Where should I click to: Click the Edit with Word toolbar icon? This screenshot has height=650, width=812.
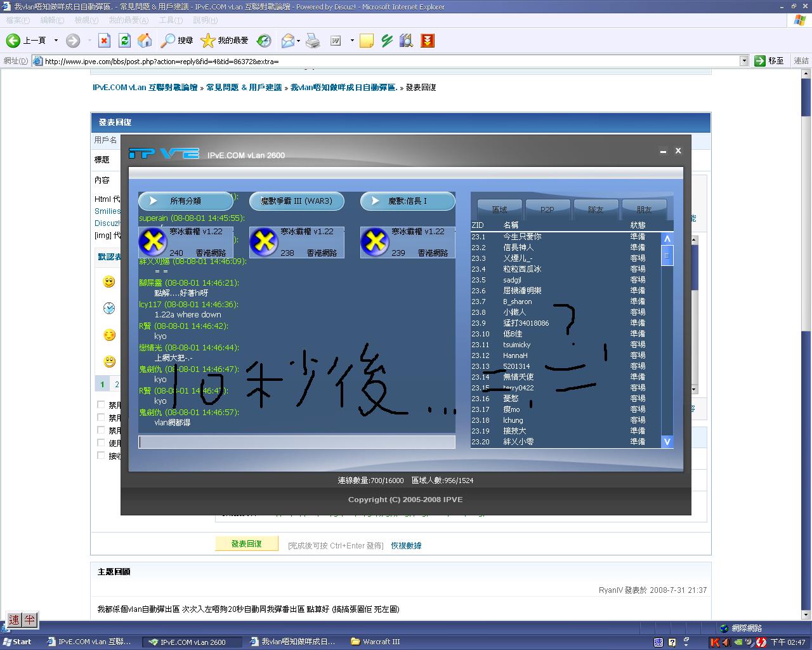336,41
